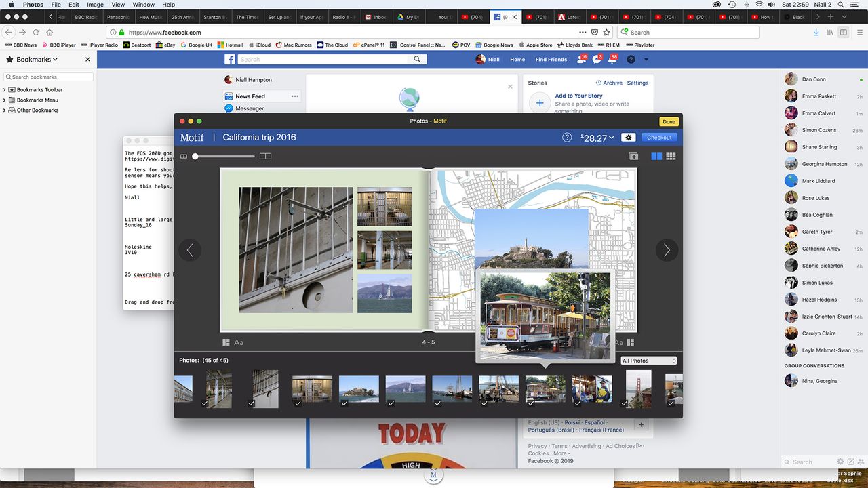Screen dimensions: 868x488
Task: Open Wi-Fi status menu
Action: 758,5
